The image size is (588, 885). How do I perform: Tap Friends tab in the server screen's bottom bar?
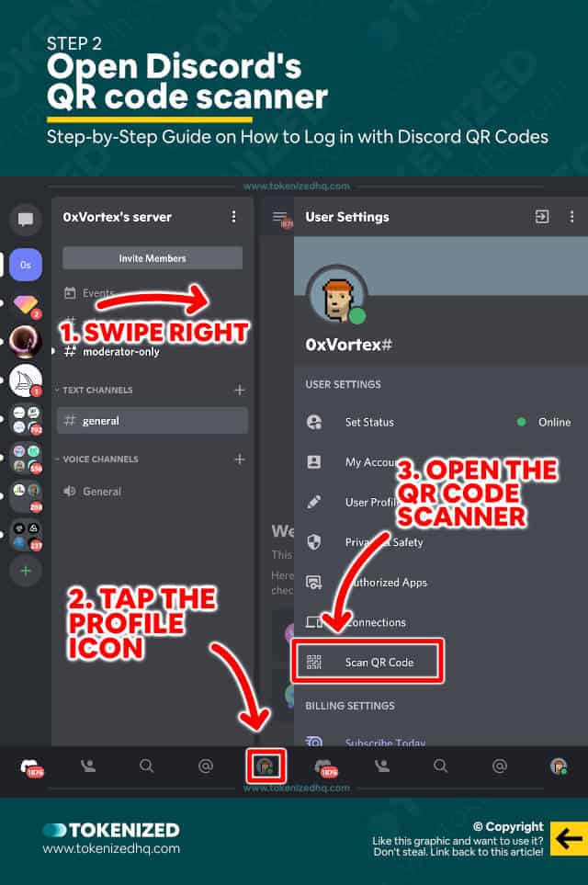tap(87, 766)
